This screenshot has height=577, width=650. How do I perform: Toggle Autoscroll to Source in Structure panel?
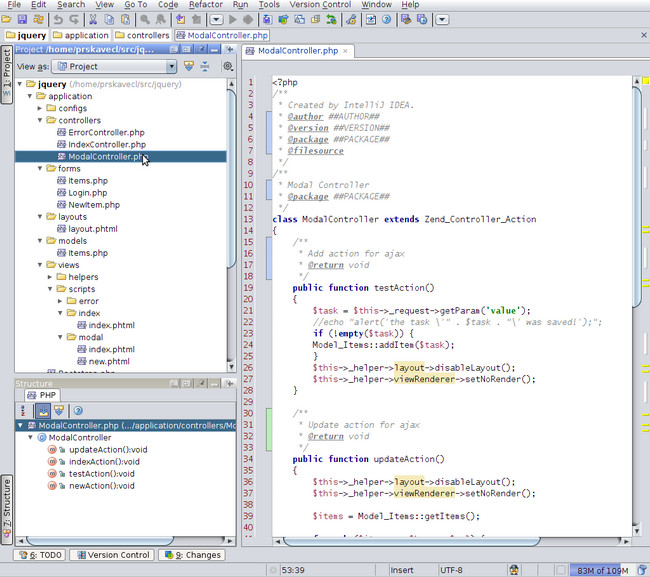coord(43,411)
